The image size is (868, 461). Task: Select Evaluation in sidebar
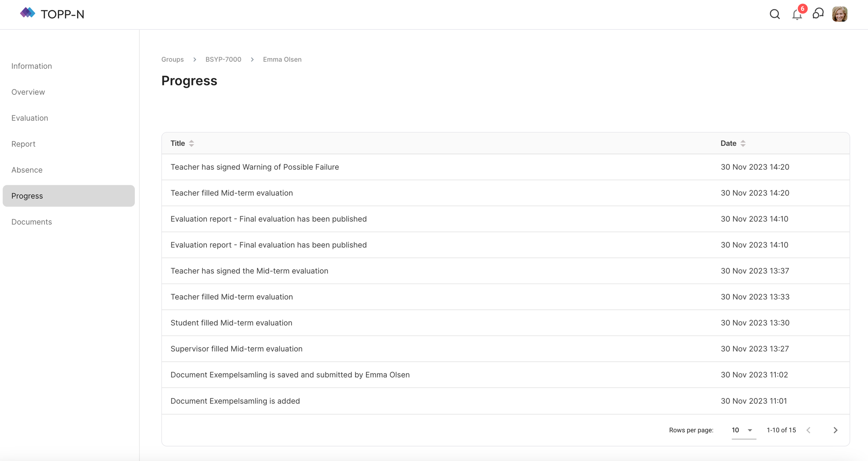point(30,118)
